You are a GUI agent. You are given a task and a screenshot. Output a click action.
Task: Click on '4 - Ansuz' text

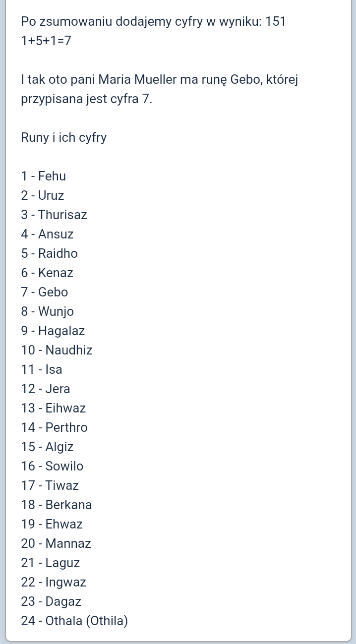(x=47, y=234)
